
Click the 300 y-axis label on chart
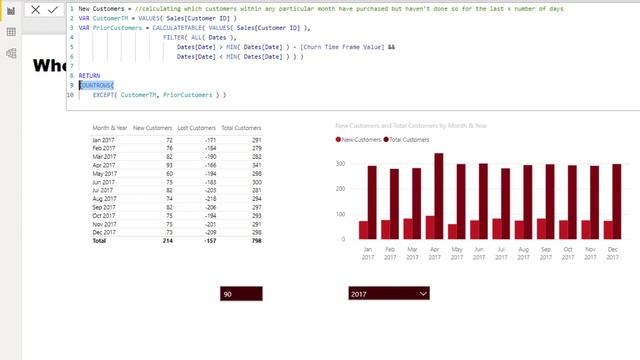coord(340,163)
